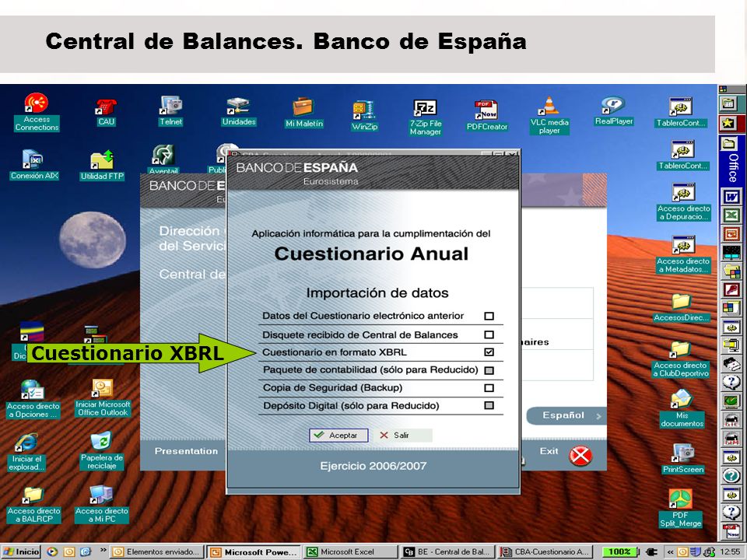Image resolution: width=747 pixels, height=560 pixels.
Task: Open the Mis documentos folder icon
Action: (682, 408)
